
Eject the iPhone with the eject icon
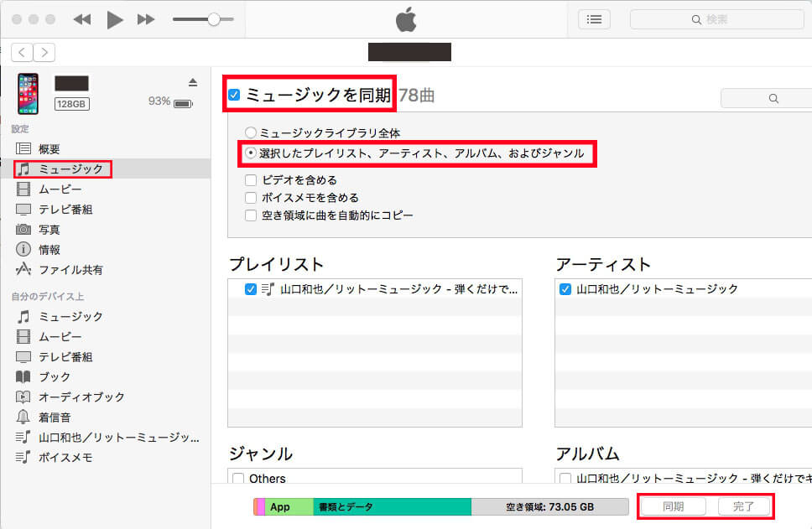coord(193,82)
